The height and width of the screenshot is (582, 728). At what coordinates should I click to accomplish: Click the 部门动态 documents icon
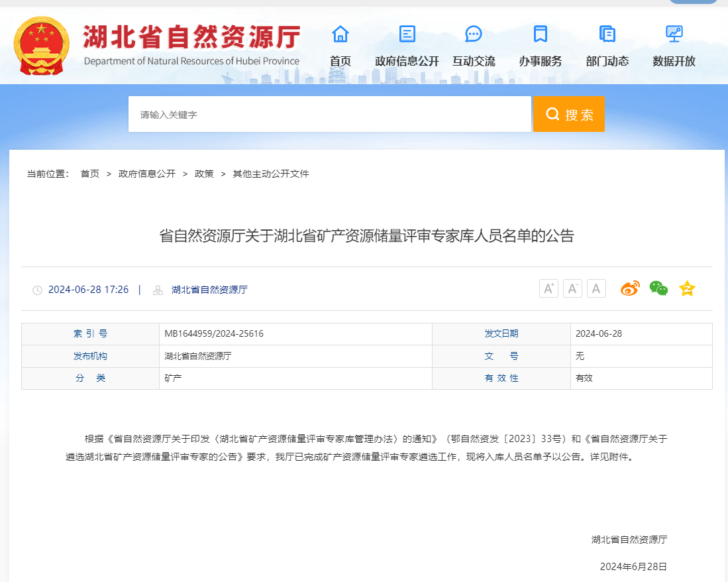tap(607, 34)
